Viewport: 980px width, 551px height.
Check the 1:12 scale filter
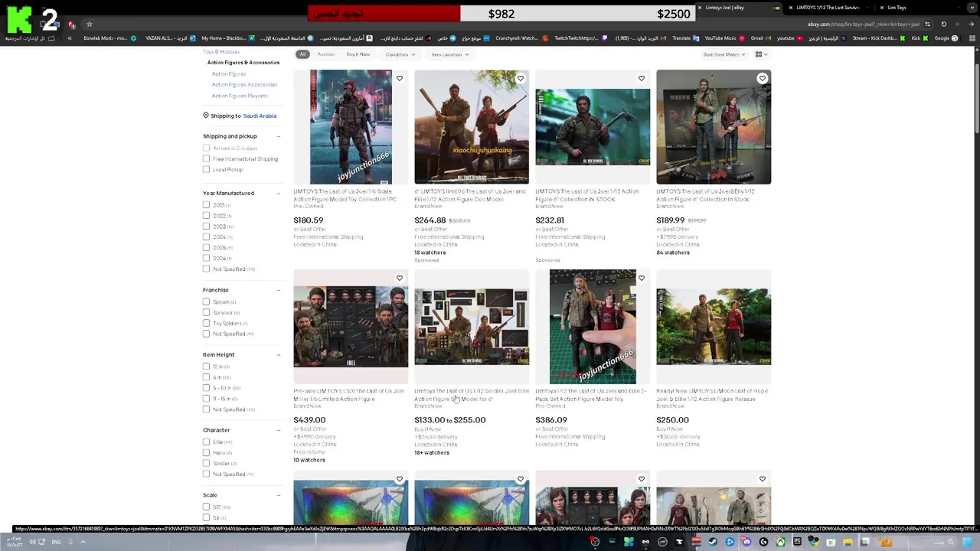pyautogui.click(x=206, y=507)
